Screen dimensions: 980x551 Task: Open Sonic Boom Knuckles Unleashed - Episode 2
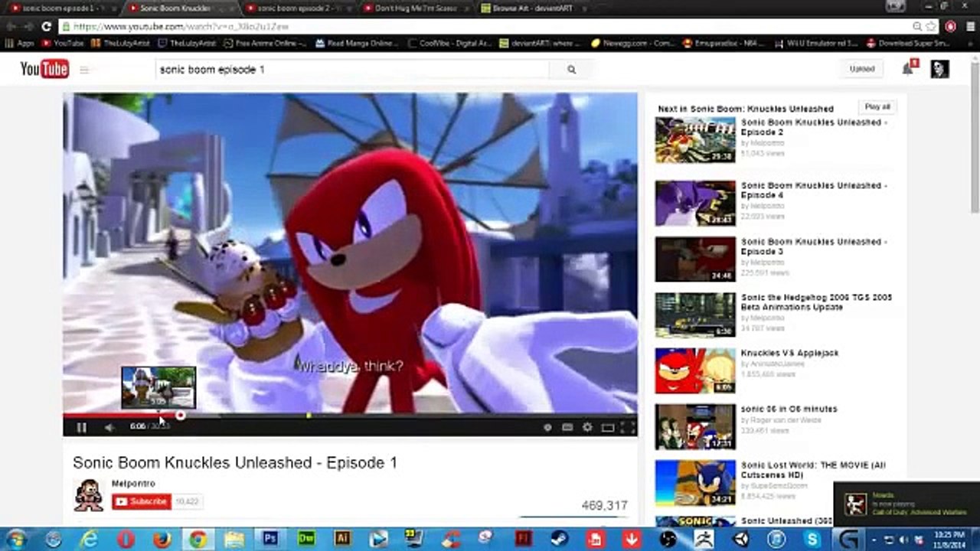point(814,127)
